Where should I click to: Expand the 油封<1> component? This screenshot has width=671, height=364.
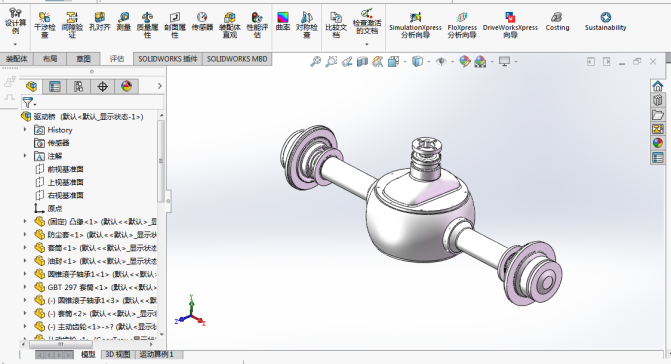point(25,260)
